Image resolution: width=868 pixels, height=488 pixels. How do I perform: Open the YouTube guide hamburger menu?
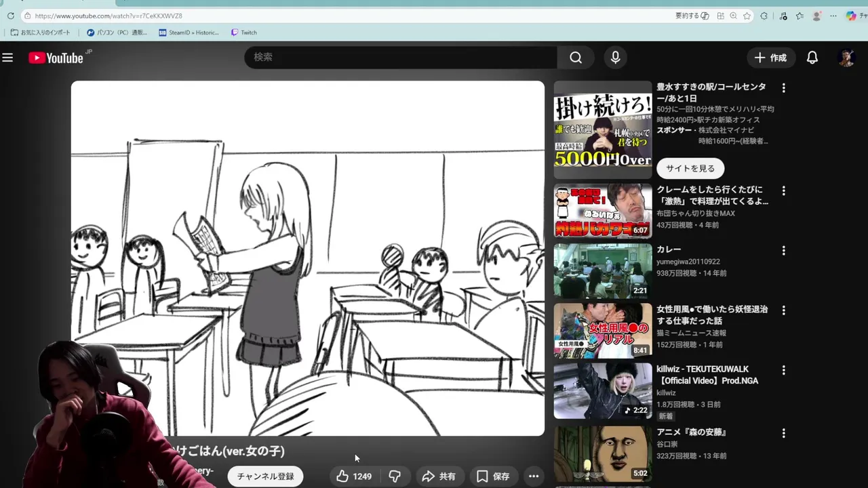pyautogui.click(x=7, y=58)
